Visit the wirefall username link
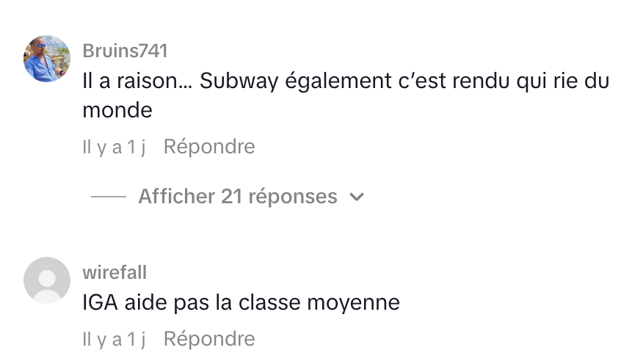 tap(115, 273)
